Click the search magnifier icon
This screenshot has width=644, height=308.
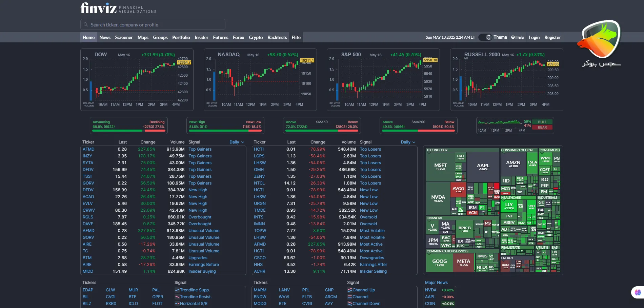click(x=86, y=25)
